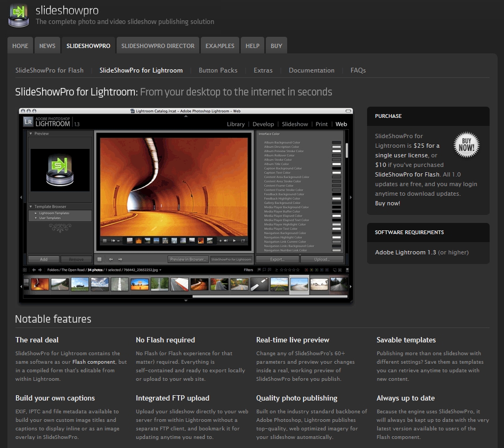Click the Upload button in Lightroom
This screenshot has width=504, height=448.
pos(322,259)
